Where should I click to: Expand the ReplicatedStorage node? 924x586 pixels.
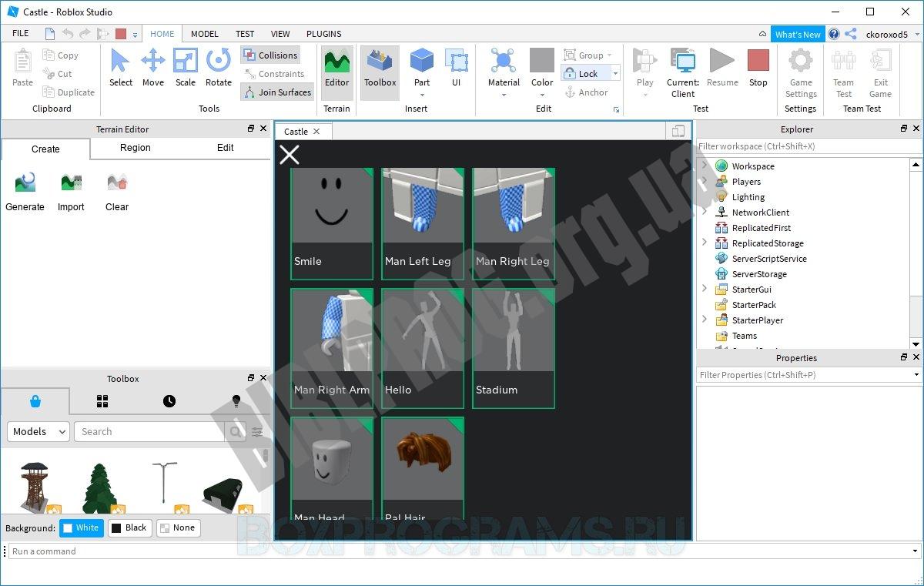(x=705, y=243)
